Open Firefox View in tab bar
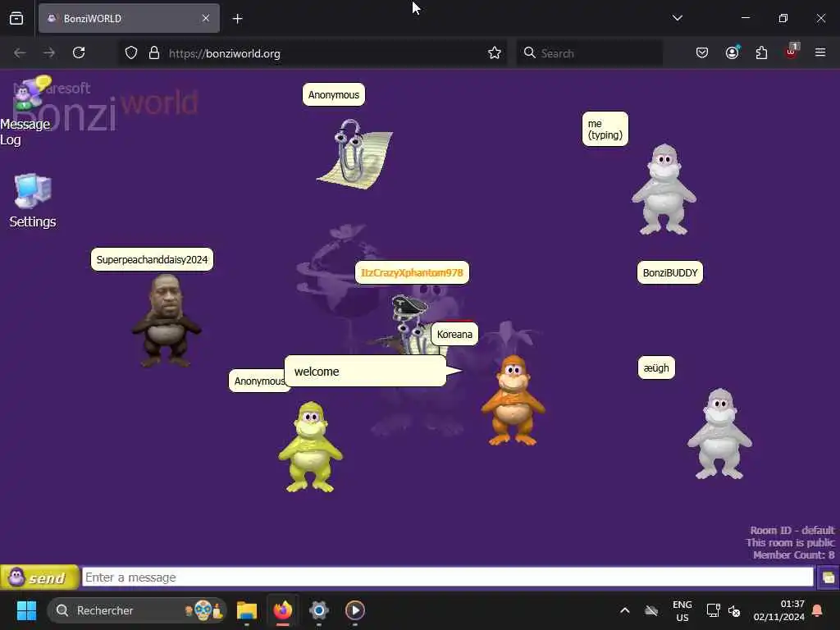This screenshot has height=630, width=840. tap(16, 18)
